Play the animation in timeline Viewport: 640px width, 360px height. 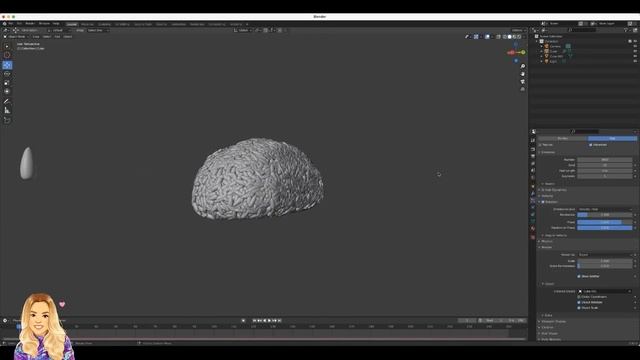click(x=269, y=321)
